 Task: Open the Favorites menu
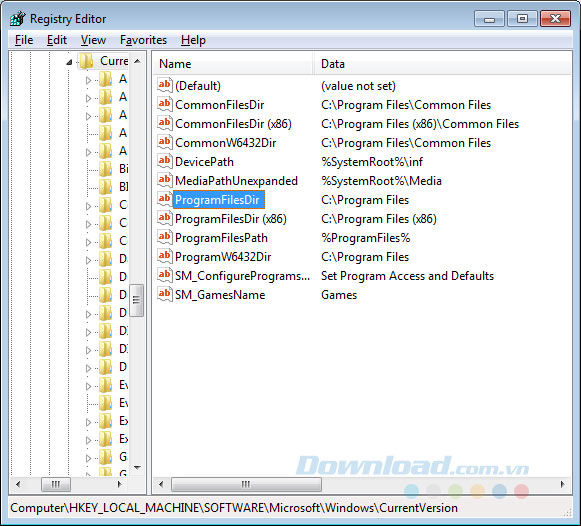(x=143, y=40)
